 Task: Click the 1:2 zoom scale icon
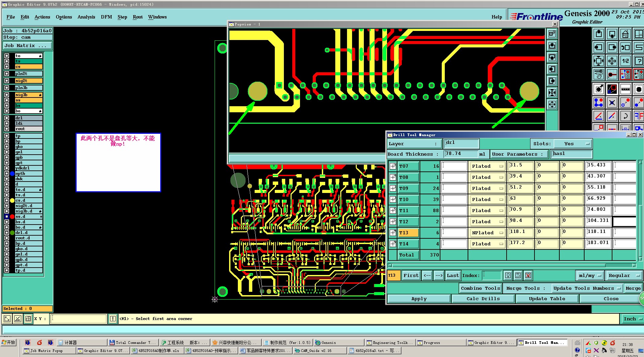point(625,61)
